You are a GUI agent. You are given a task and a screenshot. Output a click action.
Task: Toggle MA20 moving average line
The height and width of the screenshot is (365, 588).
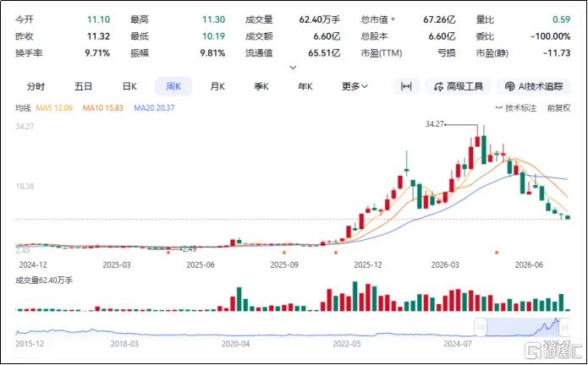pyautogui.click(x=154, y=108)
